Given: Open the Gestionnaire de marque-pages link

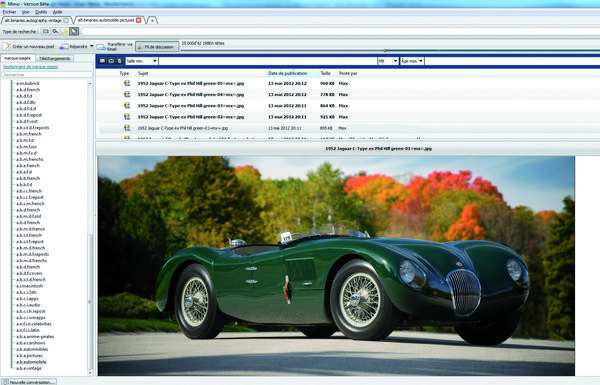Looking at the screenshot, I should (31, 67).
